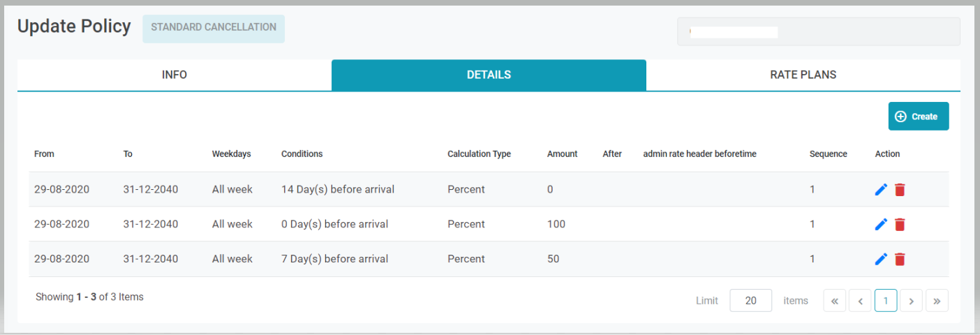Jump to the last page

(x=937, y=301)
